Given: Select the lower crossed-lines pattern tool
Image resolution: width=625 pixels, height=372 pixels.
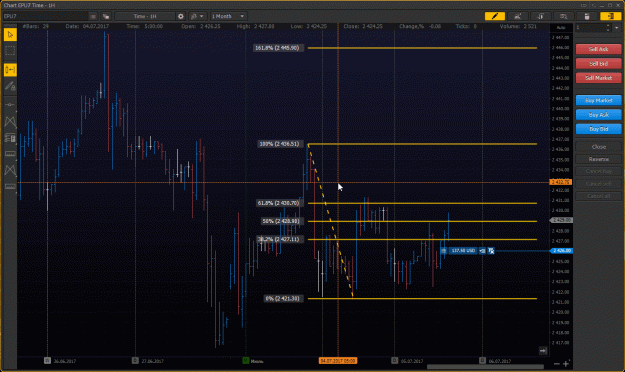Looking at the screenshot, I should (10, 170).
